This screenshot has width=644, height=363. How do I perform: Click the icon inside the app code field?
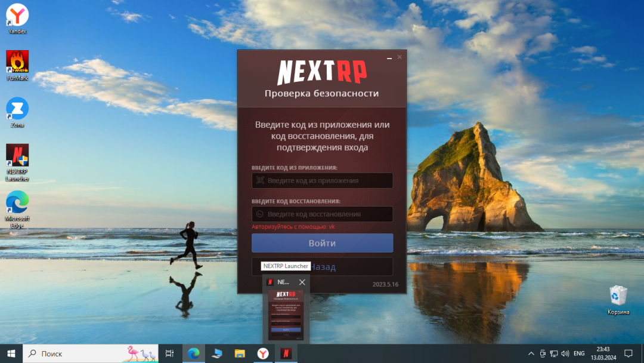tap(260, 180)
